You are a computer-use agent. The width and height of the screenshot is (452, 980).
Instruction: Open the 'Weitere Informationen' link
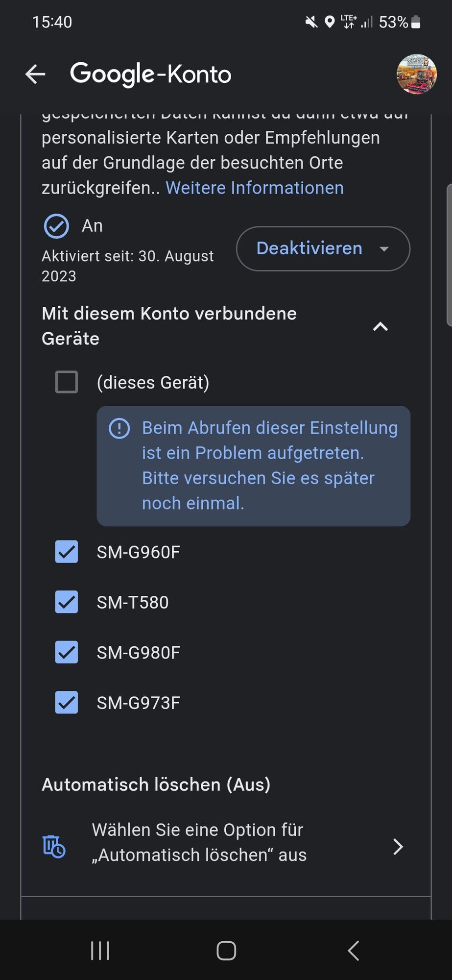pyautogui.click(x=255, y=188)
